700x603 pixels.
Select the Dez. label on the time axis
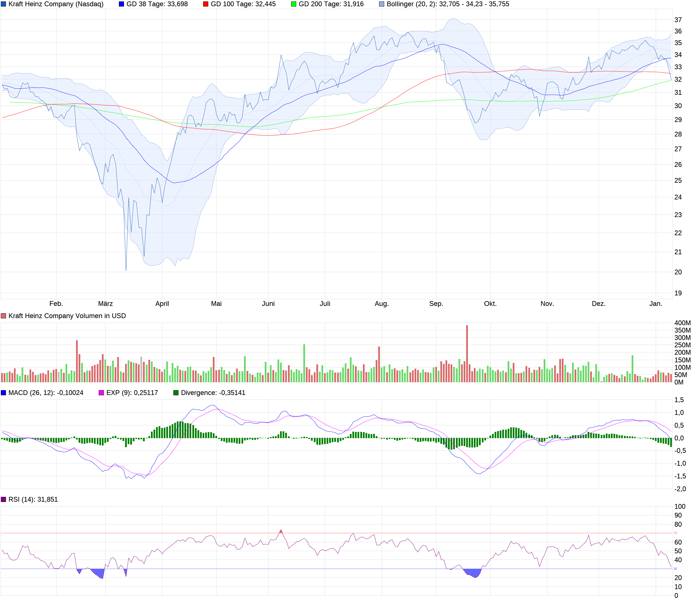tap(600, 303)
